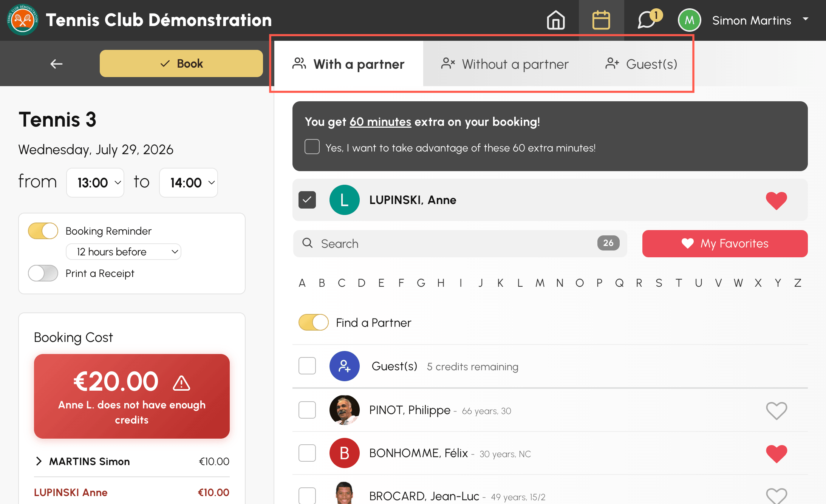The image size is (826, 504).
Task: Add Jean-Luc Brocard to favorites heart
Action: [x=777, y=496]
